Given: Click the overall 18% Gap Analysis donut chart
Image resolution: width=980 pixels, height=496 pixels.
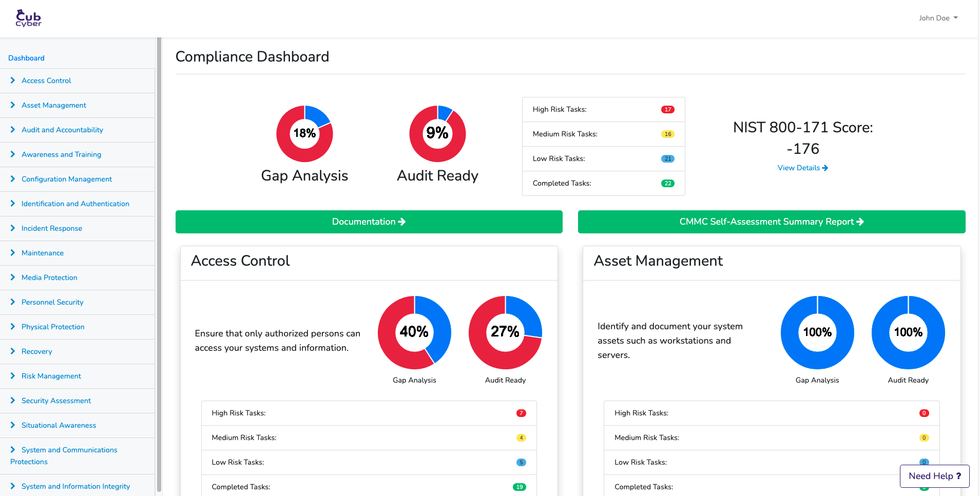Looking at the screenshot, I should (304, 134).
